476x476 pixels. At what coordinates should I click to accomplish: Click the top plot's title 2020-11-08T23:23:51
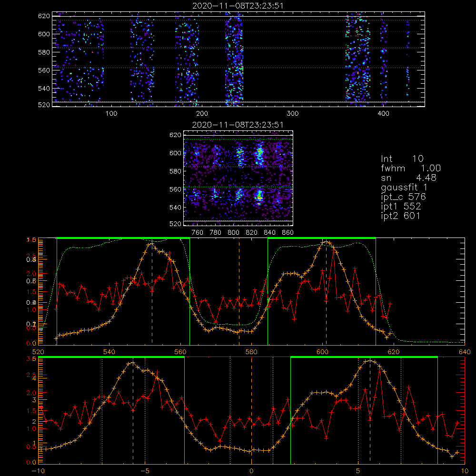238,6
